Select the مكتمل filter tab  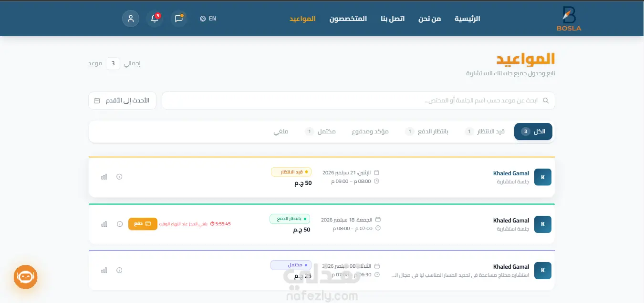pos(320,131)
